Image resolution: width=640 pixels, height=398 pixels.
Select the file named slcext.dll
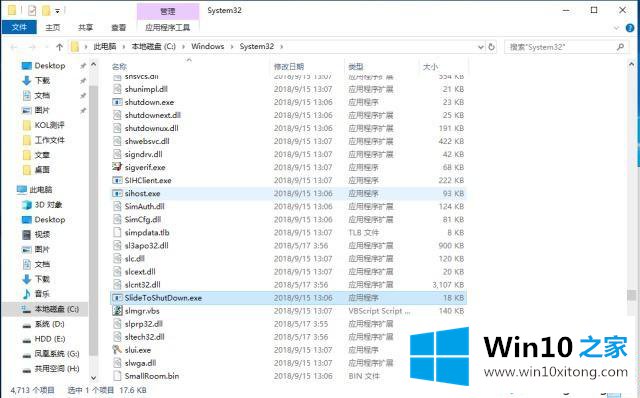[140, 271]
